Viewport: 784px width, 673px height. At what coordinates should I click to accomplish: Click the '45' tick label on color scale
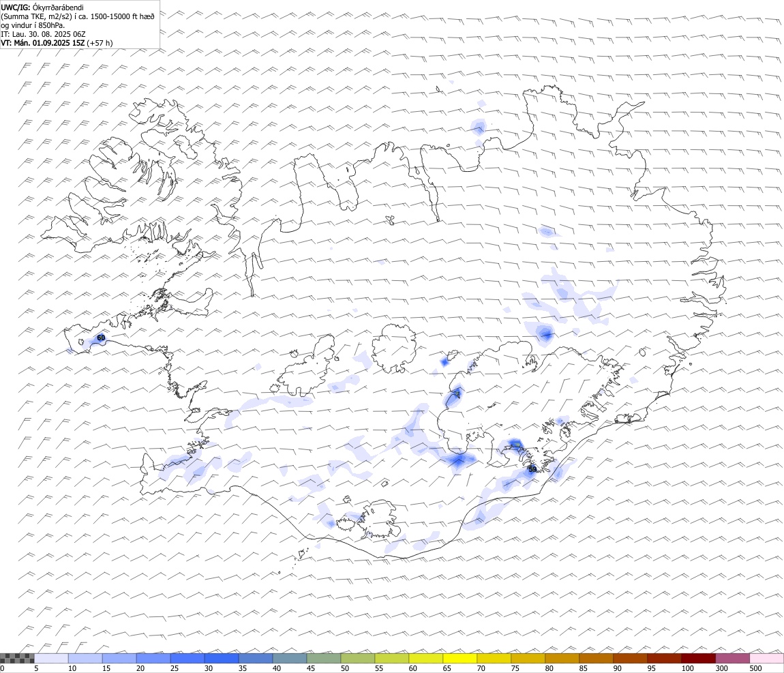pyautogui.click(x=310, y=668)
